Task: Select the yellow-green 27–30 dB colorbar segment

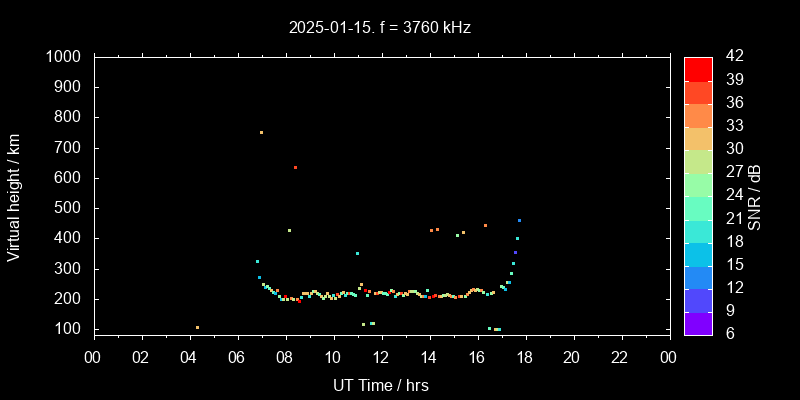Action: point(698,160)
